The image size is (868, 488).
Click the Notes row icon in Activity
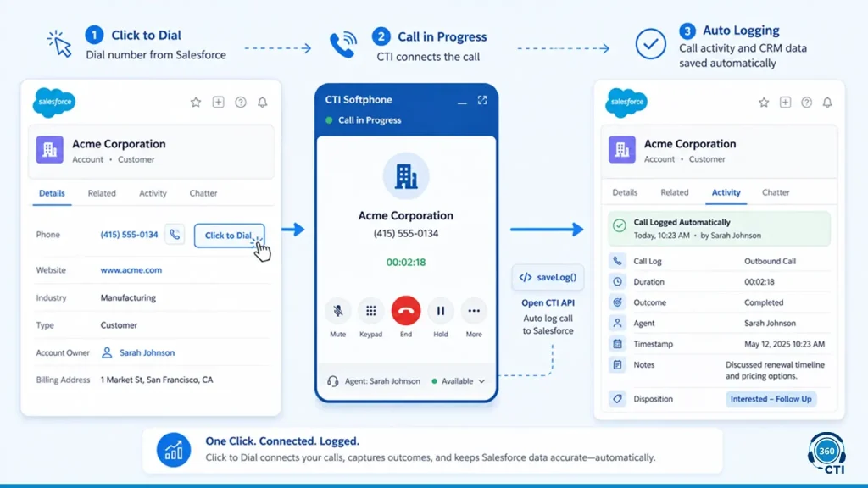coord(617,364)
